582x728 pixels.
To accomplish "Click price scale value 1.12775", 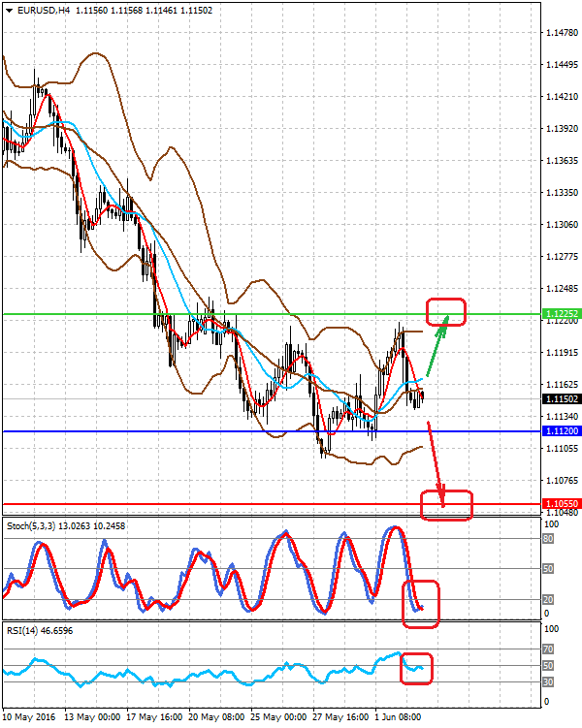I will point(562,257).
